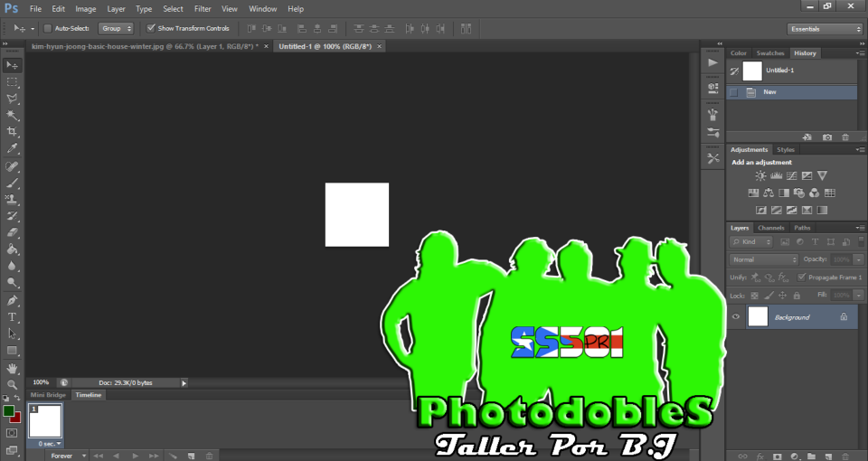
Task: Select the Eraser tool
Action: click(x=12, y=232)
